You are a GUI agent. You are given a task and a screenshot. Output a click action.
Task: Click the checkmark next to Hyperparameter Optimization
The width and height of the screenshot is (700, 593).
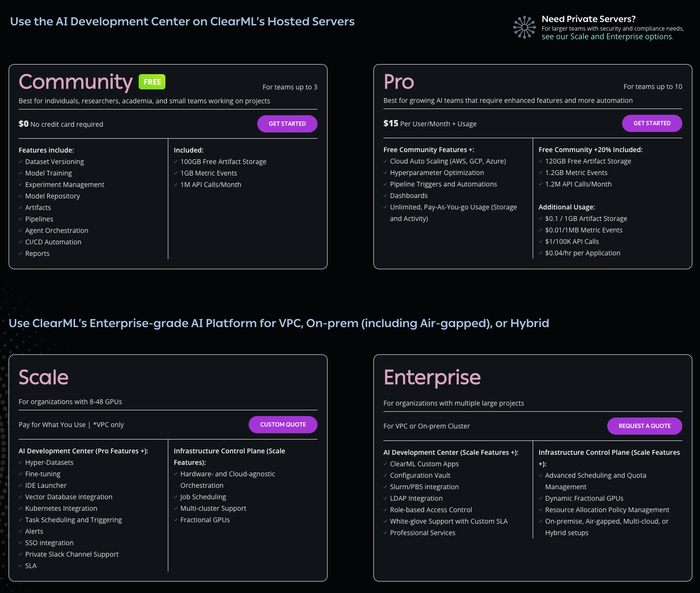385,173
